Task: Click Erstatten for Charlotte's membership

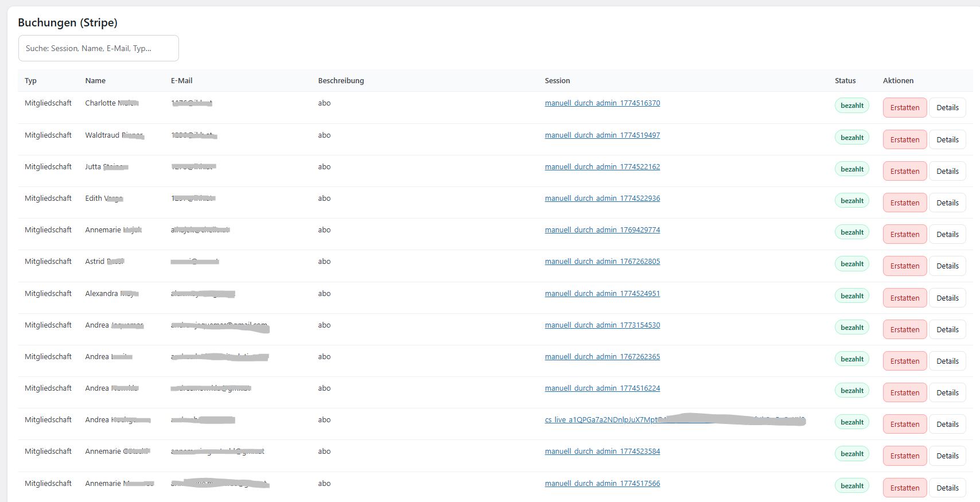Action: tap(904, 108)
